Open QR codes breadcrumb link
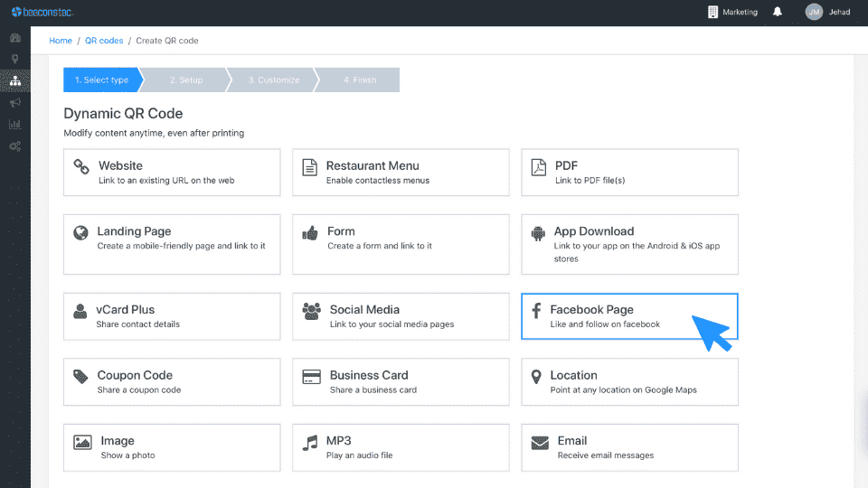 104,41
